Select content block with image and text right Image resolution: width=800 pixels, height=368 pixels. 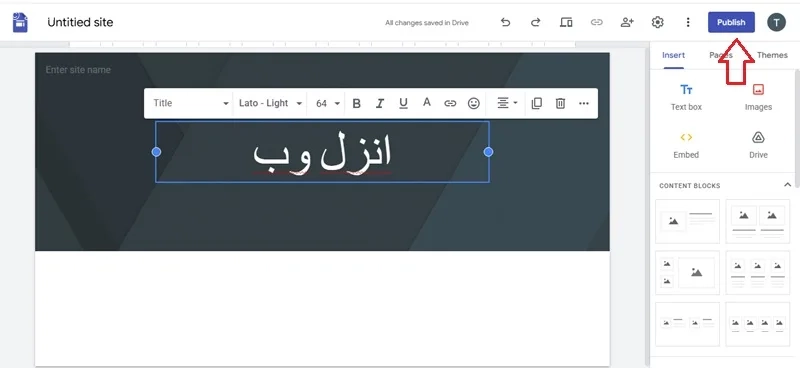(x=687, y=222)
